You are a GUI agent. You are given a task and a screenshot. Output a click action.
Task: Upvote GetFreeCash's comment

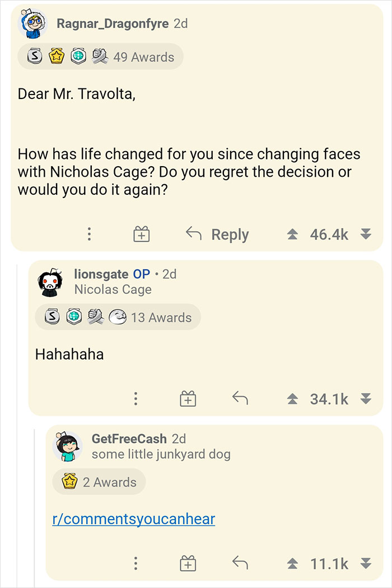pyautogui.click(x=292, y=563)
